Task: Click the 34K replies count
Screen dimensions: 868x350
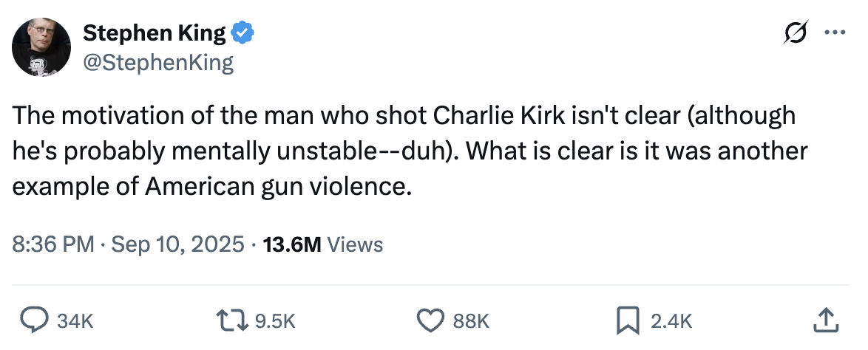Action: (75, 320)
